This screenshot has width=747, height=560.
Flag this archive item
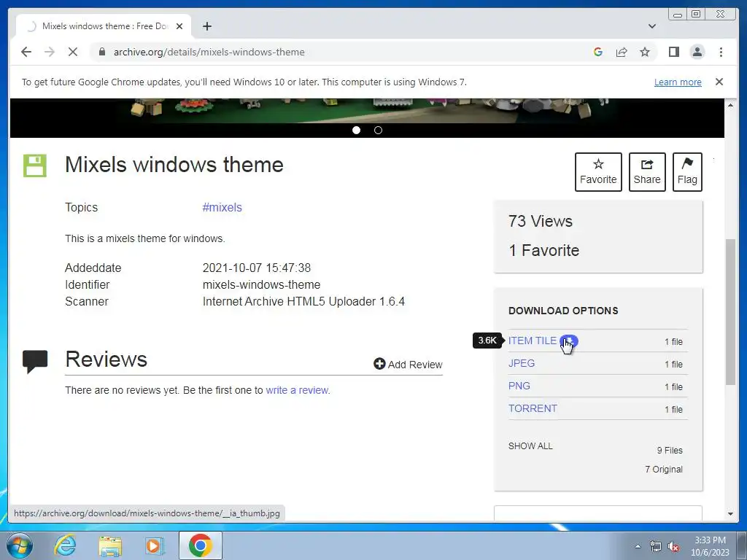[687, 172]
